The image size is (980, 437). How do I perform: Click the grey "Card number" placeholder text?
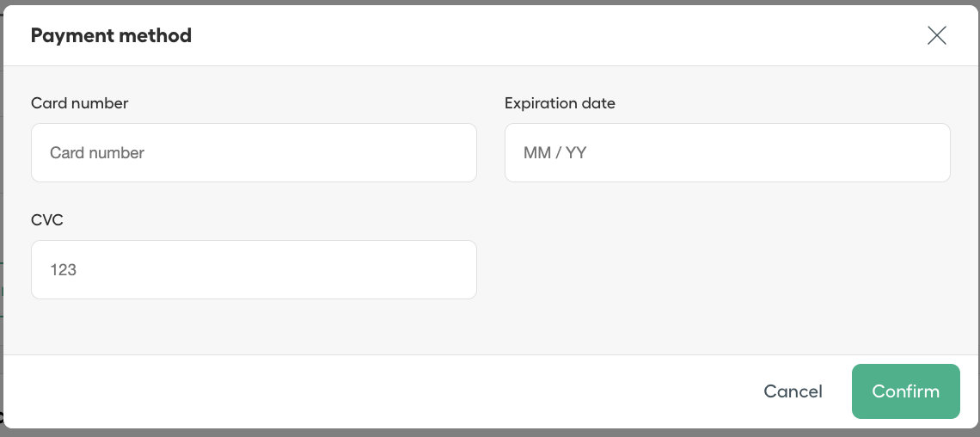[x=97, y=152]
